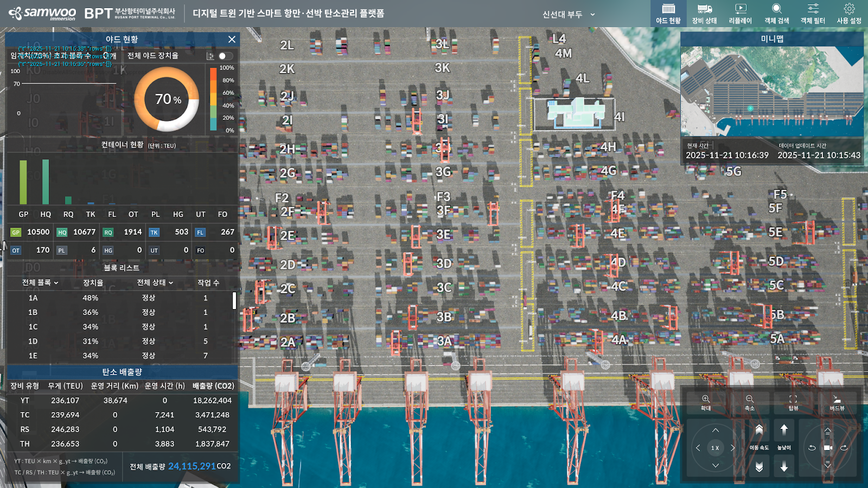Click the 확대 zoom in button
The image size is (868, 488).
(x=706, y=402)
